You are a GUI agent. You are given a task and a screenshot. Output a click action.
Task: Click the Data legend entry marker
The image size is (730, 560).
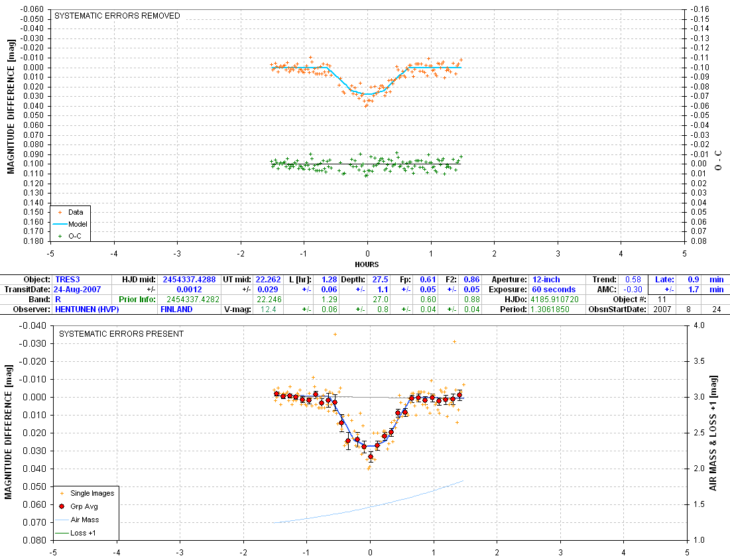click(61, 212)
